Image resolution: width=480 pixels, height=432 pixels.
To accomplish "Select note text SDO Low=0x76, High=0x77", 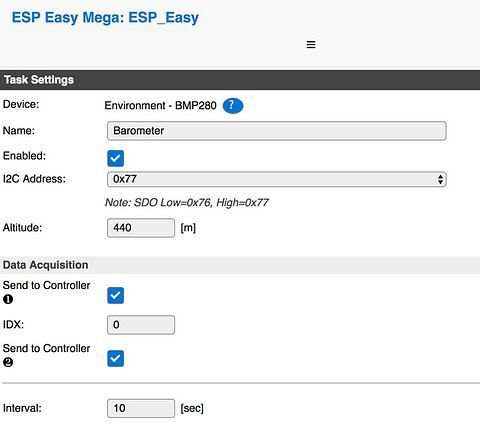I will click(x=187, y=202).
